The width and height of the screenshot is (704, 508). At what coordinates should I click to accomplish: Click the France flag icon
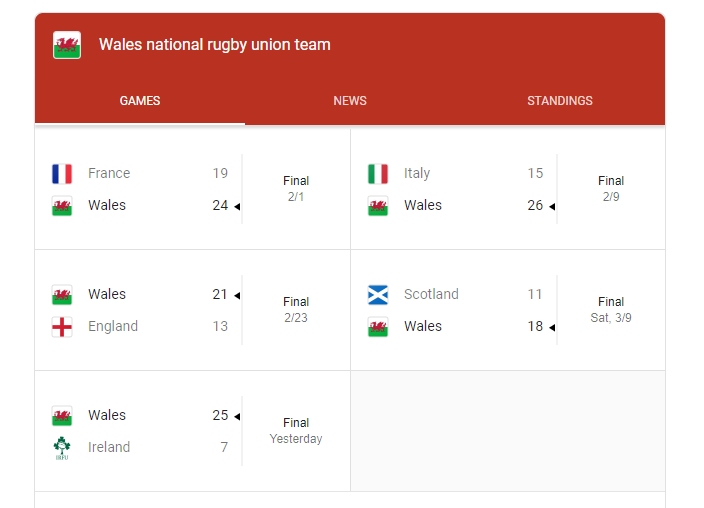click(62, 173)
